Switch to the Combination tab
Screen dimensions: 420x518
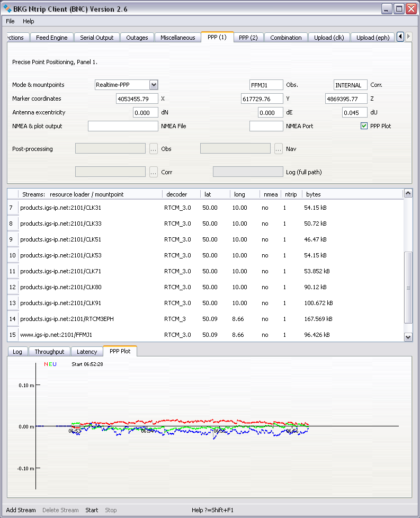click(285, 38)
